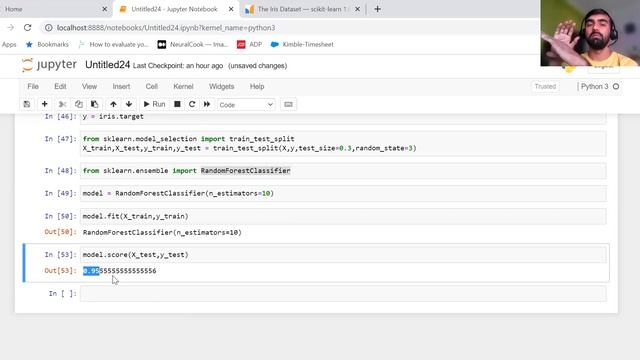
Task: Open the Kernel menu
Action: pos(183,87)
